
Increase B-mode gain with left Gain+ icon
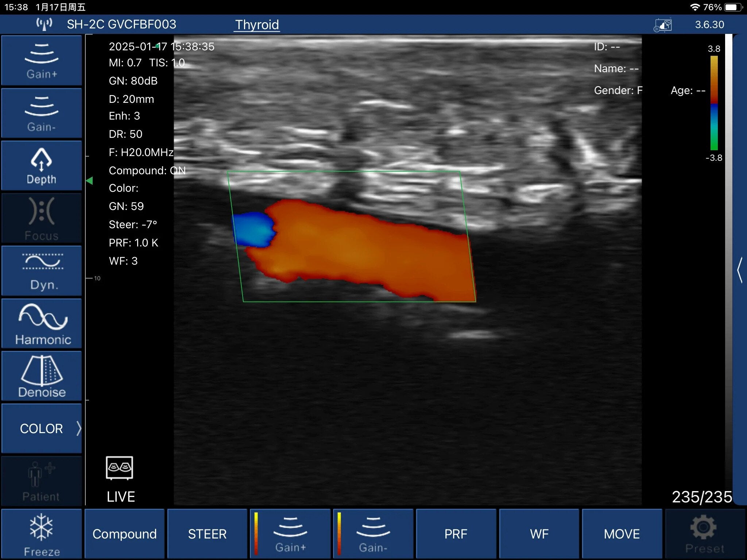tap(42, 61)
